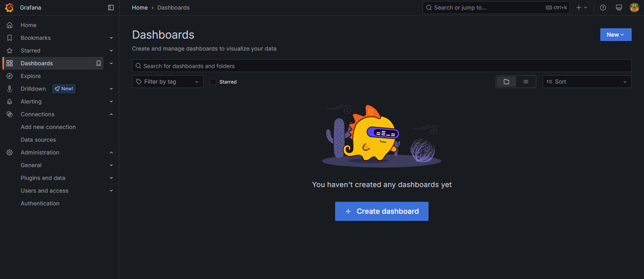Expand the Bookmarks section chevron

[x=111, y=38]
